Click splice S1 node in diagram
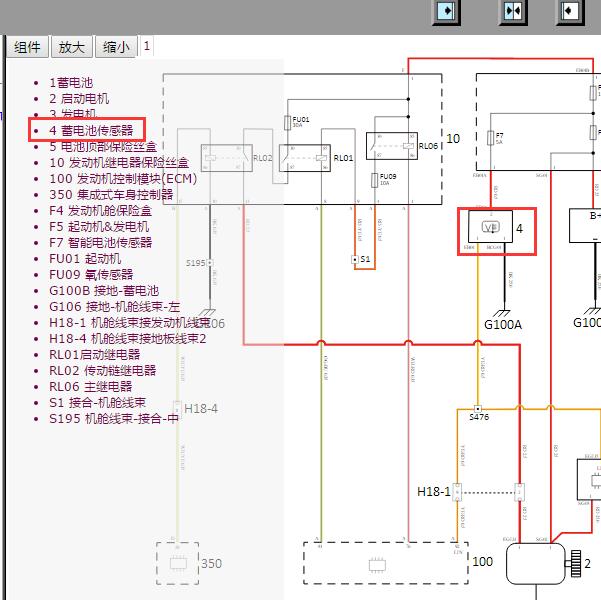This screenshot has height=600, width=601. click(355, 260)
